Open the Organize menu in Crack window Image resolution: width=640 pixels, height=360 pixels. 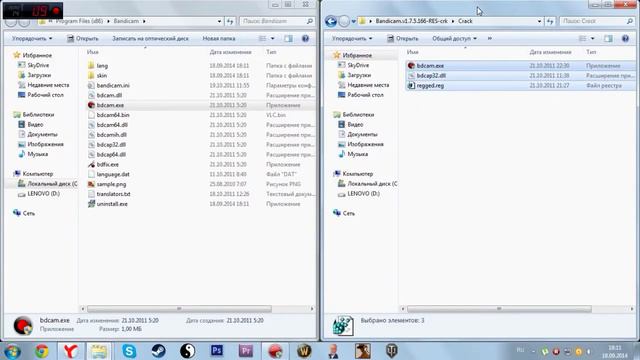352,38
